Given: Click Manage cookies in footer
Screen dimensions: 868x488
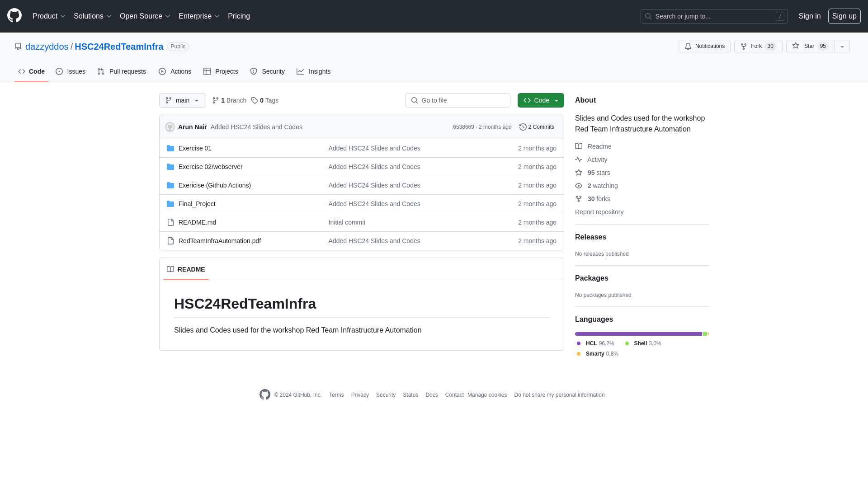Looking at the screenshot, I should pos(487,395).
